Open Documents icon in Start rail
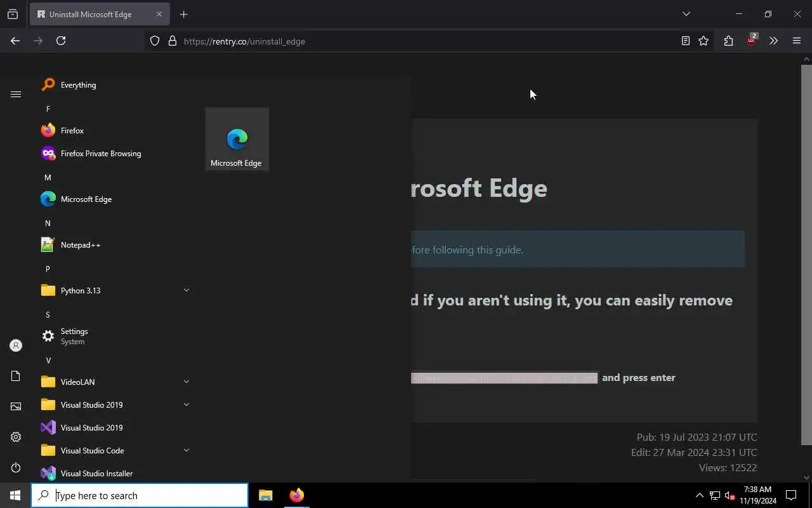 point(16,376)
